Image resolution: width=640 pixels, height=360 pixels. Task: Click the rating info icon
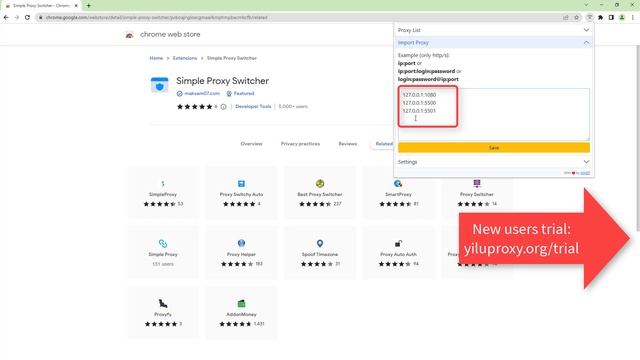pyautogui.click(x=223, y=107)
